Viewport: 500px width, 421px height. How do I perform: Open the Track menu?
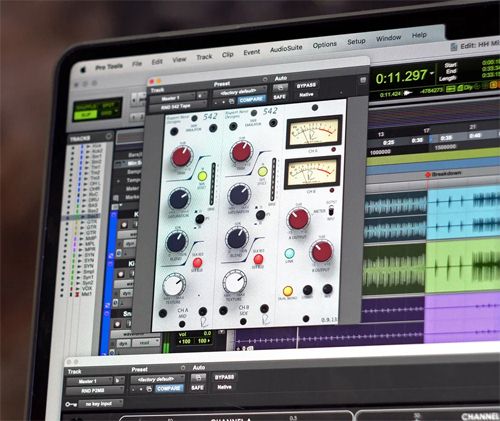click(x=204, y=57)
